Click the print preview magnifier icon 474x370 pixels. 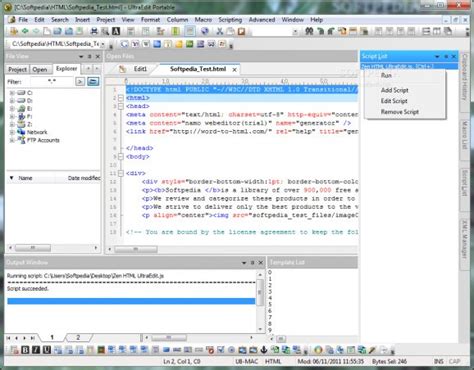(105, 31)
